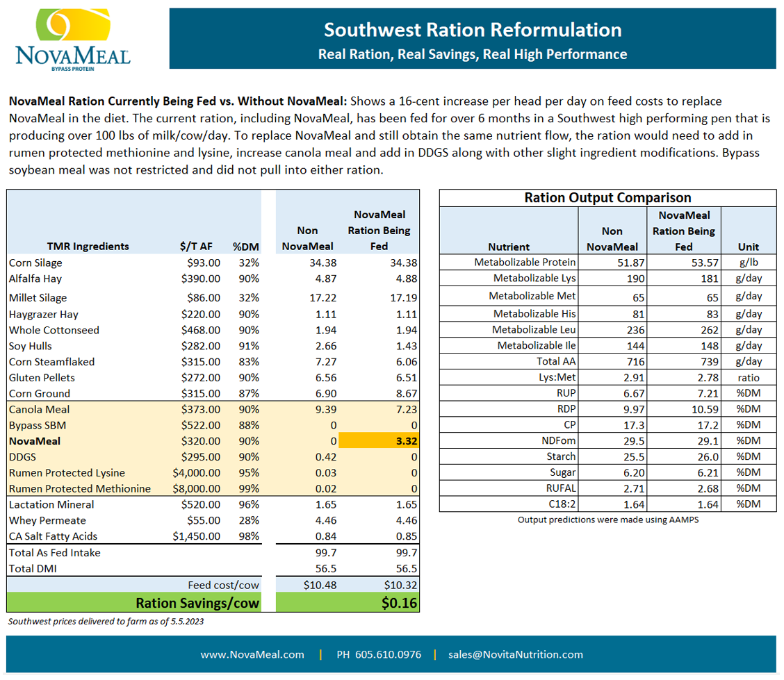The width and height of the screenshot is (784, 680).
Task: Select the '$/T AF' column header
Action: [x=196, y=247]
